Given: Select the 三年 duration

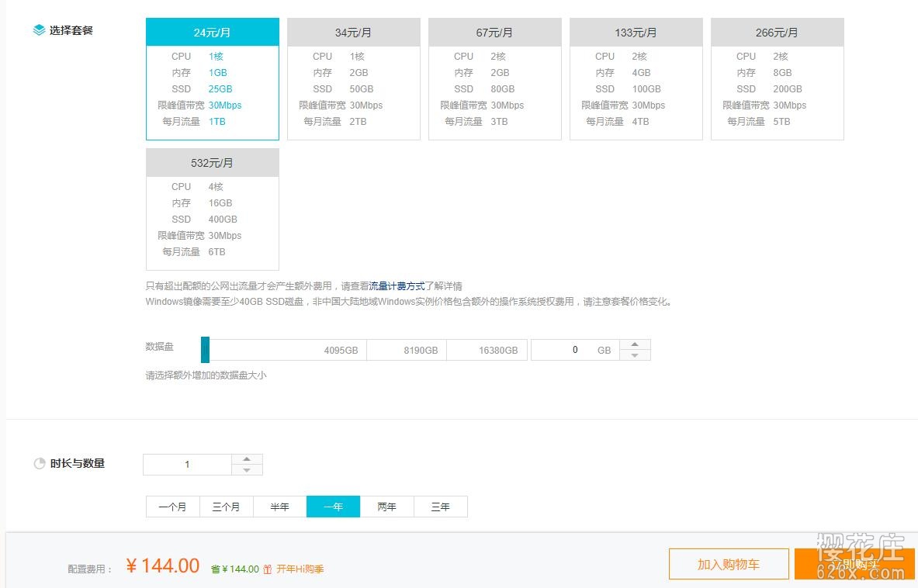Looking at the screenshot, I should click(x=440, y=507).
